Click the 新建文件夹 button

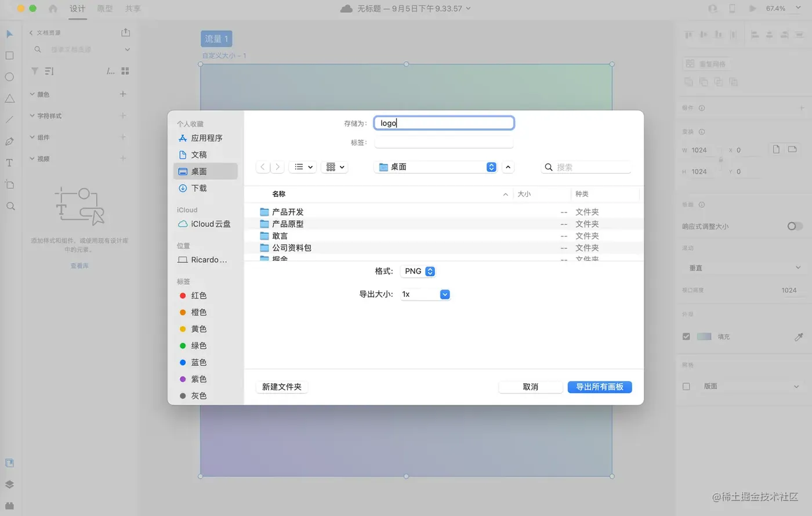point(282,387)
